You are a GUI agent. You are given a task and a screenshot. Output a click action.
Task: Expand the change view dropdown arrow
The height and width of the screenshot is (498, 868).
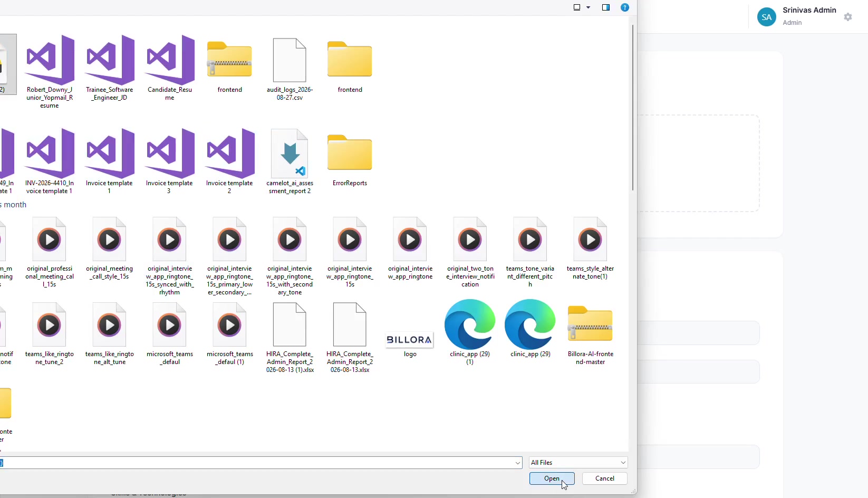[589, 7]
